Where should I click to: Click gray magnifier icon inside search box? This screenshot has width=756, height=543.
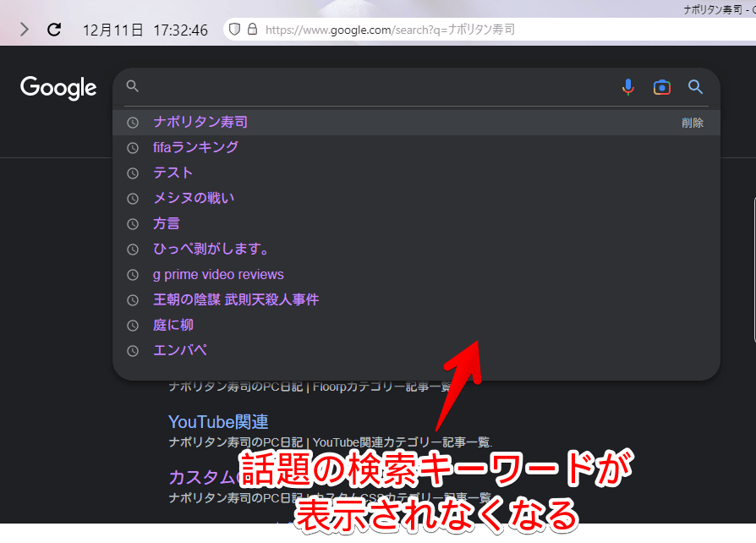click(133, 86)
